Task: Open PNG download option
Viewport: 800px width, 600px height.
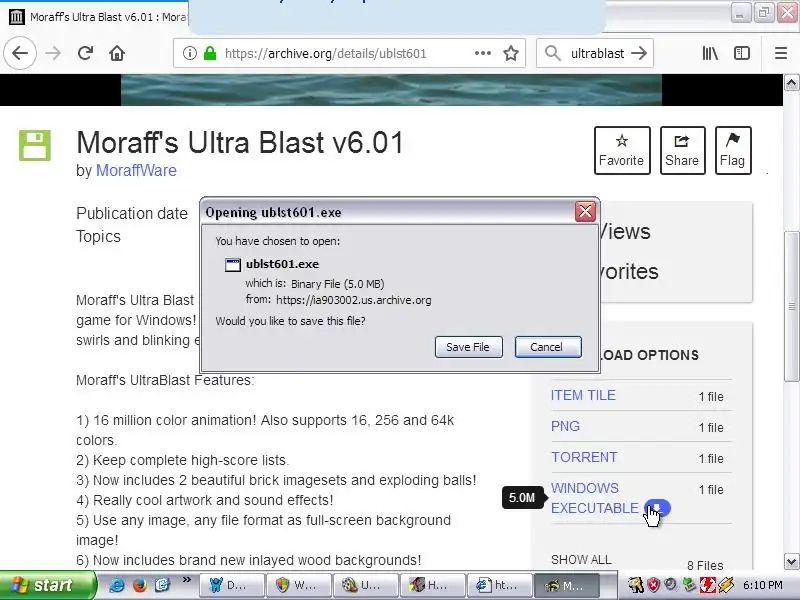Action: coord(565,426)
